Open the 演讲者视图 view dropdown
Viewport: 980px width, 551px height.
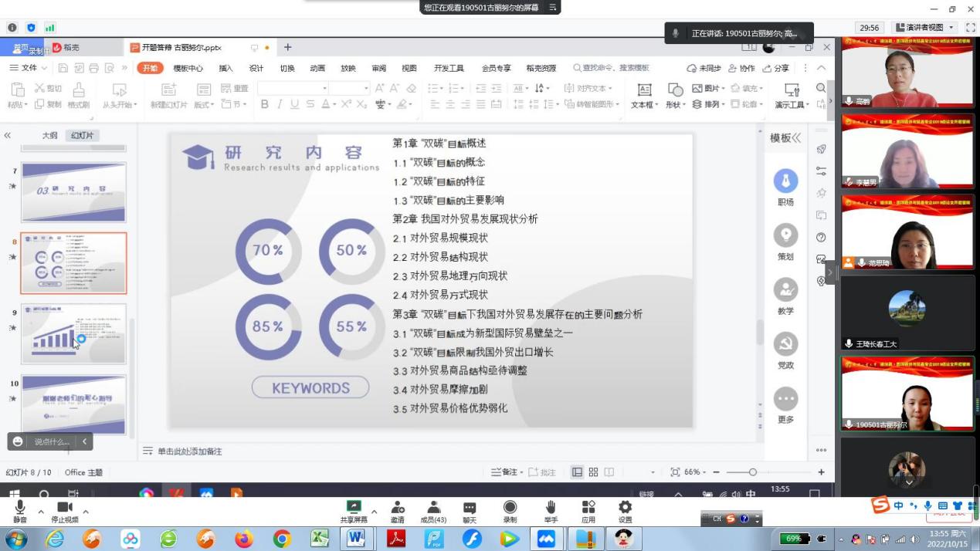click(x=925, y=27)
